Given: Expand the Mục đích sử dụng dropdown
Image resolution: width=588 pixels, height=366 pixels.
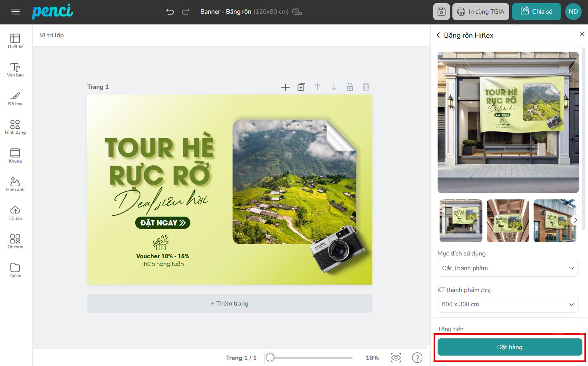Looking at the screenshot, I should click(x=508, y=268).
